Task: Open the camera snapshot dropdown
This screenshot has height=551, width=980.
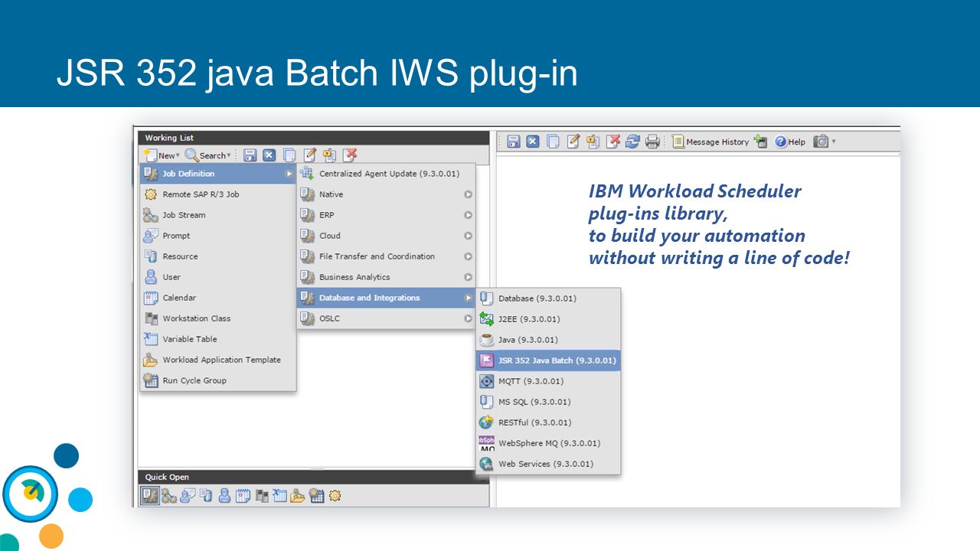Action: (x=824, y=142)
